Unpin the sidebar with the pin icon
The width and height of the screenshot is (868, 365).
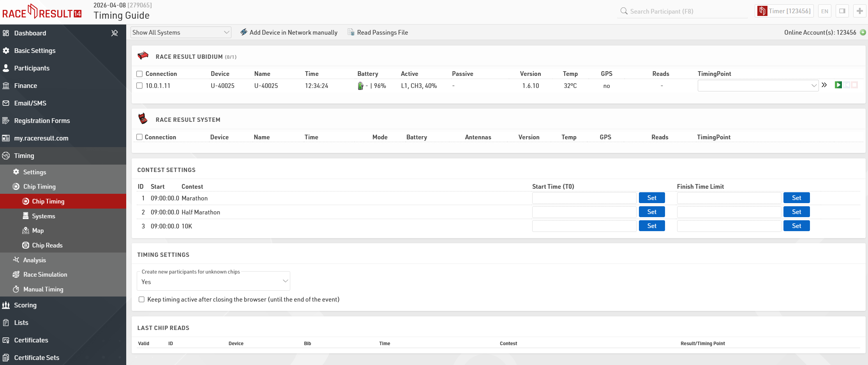(115, 33)
